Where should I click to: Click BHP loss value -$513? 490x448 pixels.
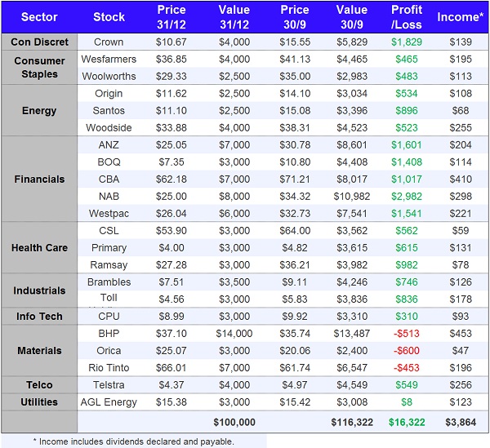[x=404, y=334]
